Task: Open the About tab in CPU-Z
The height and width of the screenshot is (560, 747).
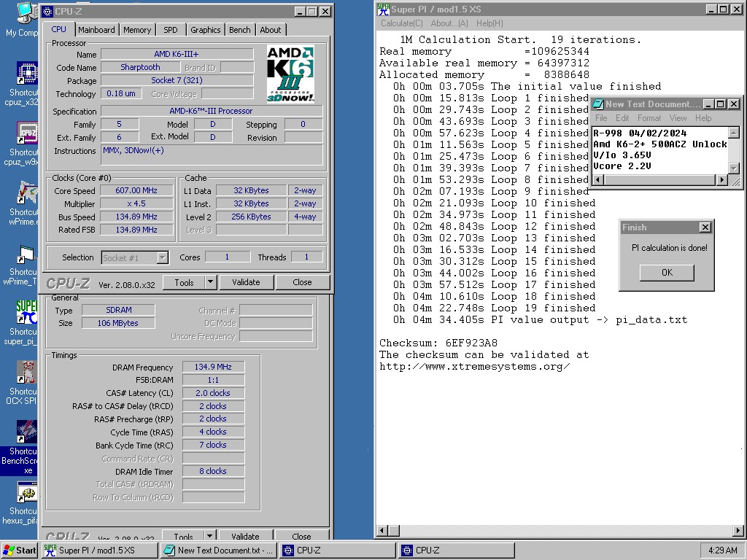Action: (x=271, y=30)
